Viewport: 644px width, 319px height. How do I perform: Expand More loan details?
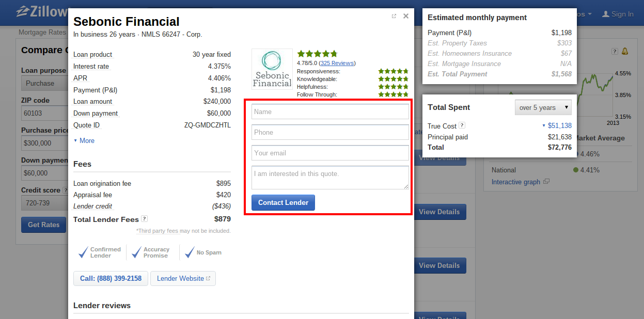(84, 140)
